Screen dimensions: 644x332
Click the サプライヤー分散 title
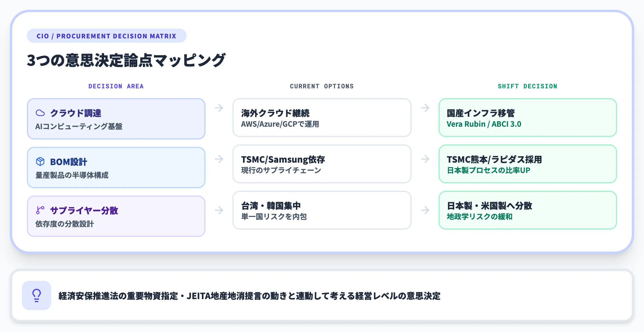tap(84, 210)
